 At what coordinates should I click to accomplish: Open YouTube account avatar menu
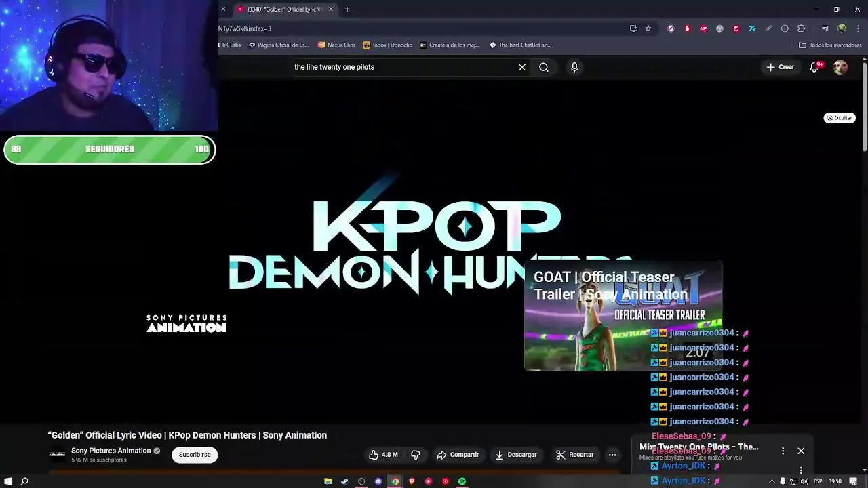tap(840, 67)
